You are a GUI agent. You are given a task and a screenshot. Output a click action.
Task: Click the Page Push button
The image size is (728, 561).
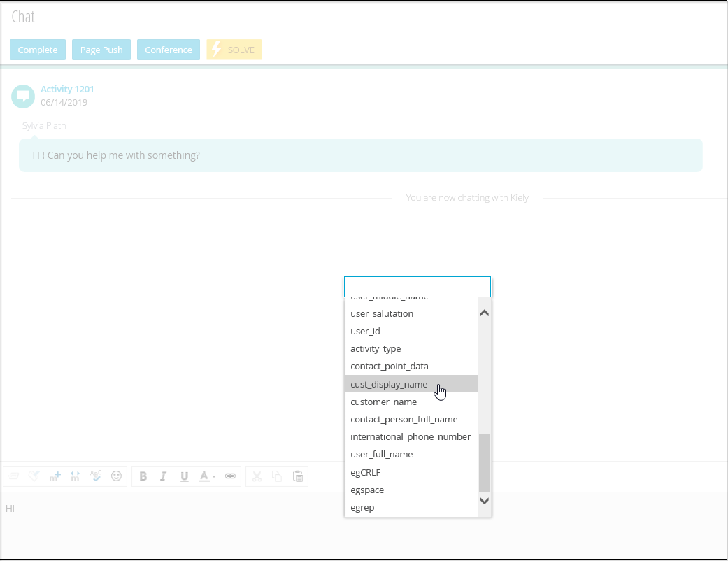click(x=101, y=50)
